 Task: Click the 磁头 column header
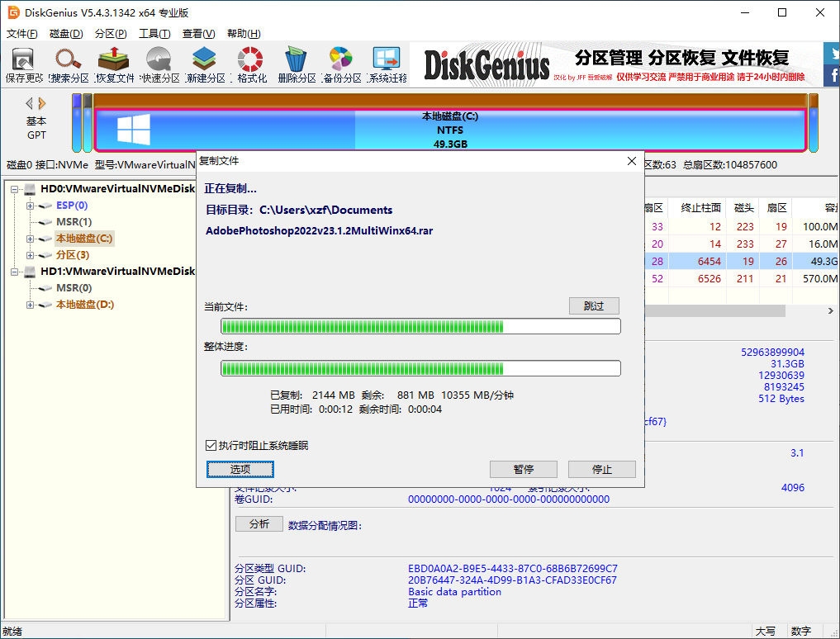click(743, 208)
